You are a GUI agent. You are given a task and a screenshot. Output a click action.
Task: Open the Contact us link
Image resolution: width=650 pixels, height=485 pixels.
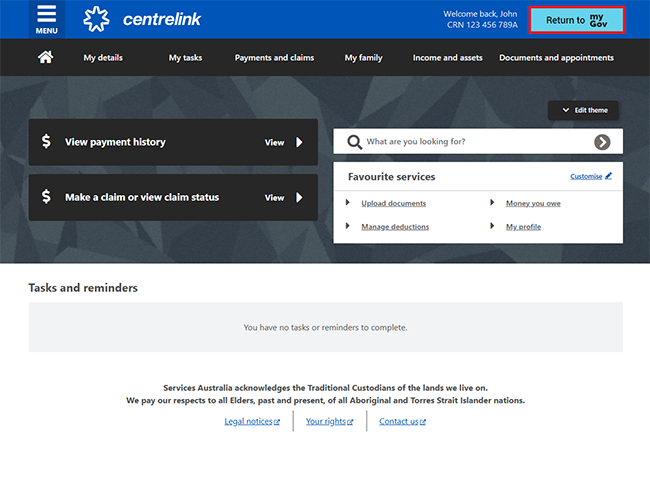coord(399,421)
